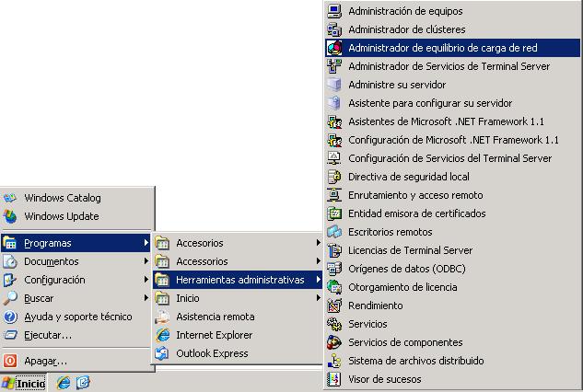This screenshot has height=392, width=583.
Task: Open Windows Update entry
Action: [76, 216]
